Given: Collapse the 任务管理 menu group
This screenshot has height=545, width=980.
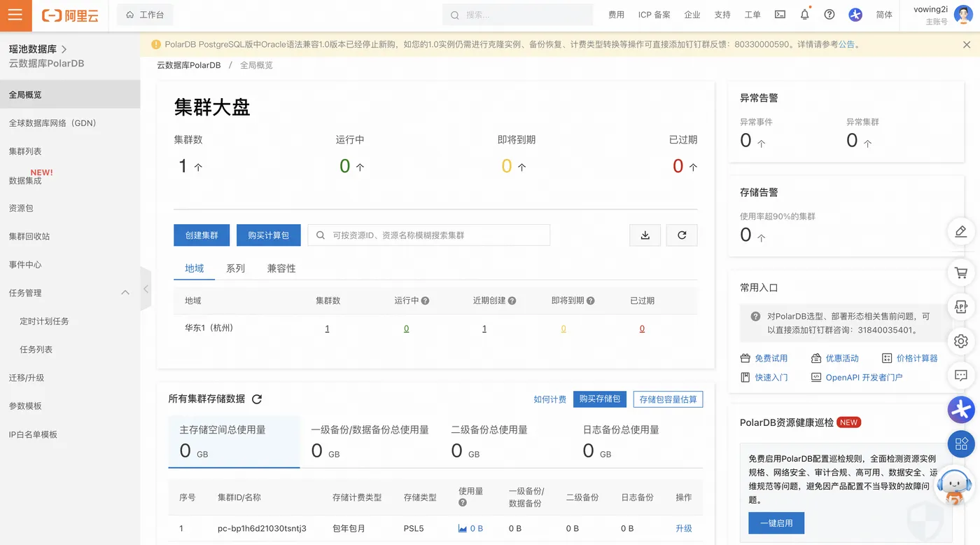Looking at the screenshot, I should 125,293.
